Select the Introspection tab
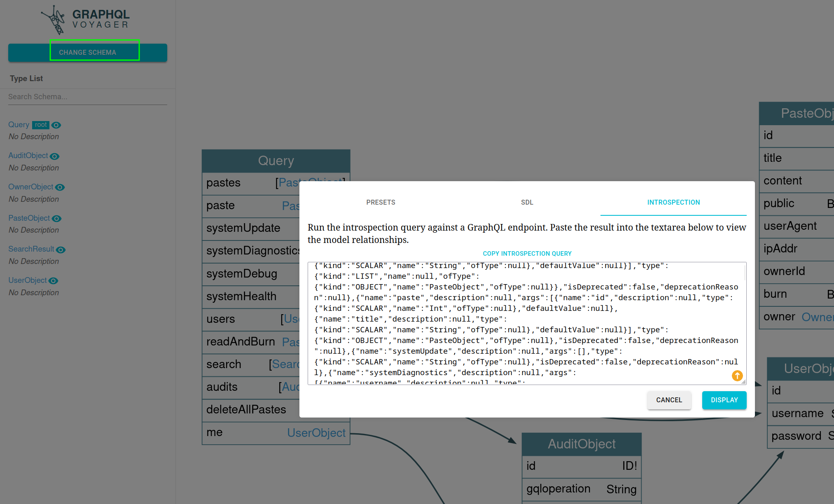The image size is (834, 504). coord(673,202)
